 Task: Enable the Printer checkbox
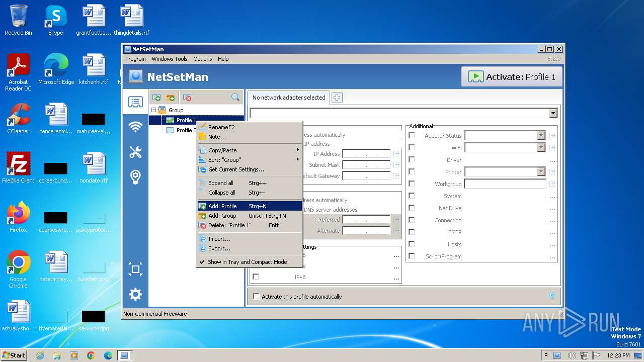(412, 171)
